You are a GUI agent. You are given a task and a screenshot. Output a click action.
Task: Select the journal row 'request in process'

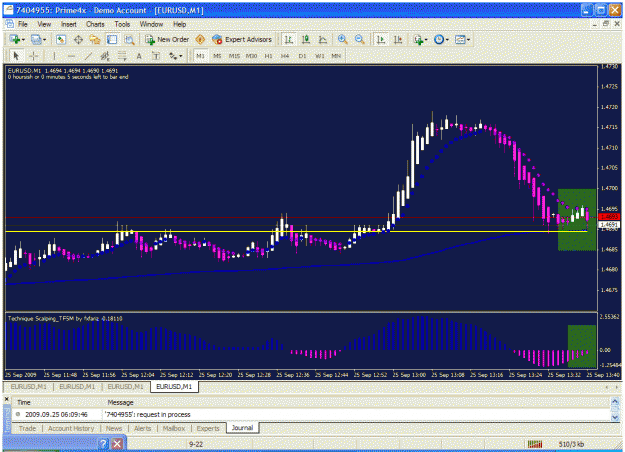(x=311, y=415)
